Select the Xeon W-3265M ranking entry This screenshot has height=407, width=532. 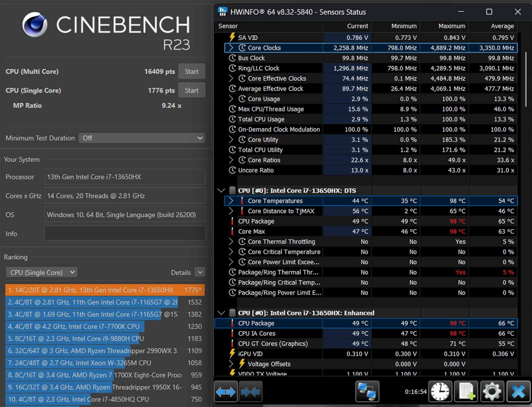[x=105, y=363]
